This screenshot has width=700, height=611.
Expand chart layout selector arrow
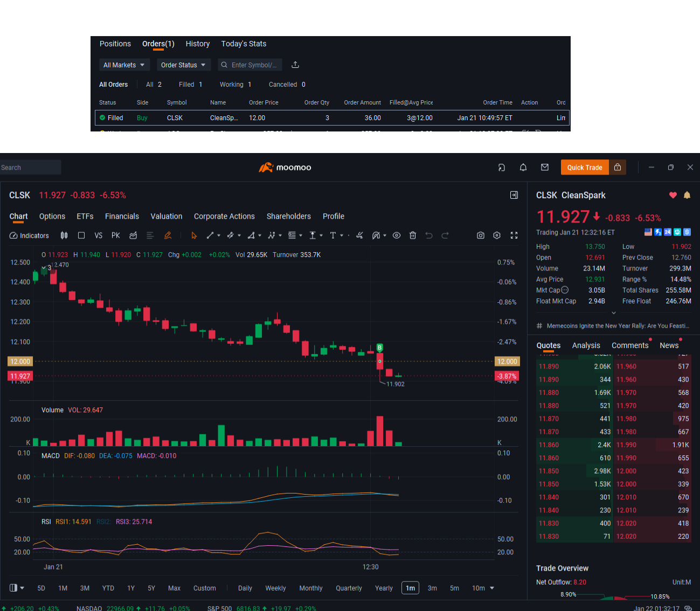pyautogui.click(x=22, y=588)
